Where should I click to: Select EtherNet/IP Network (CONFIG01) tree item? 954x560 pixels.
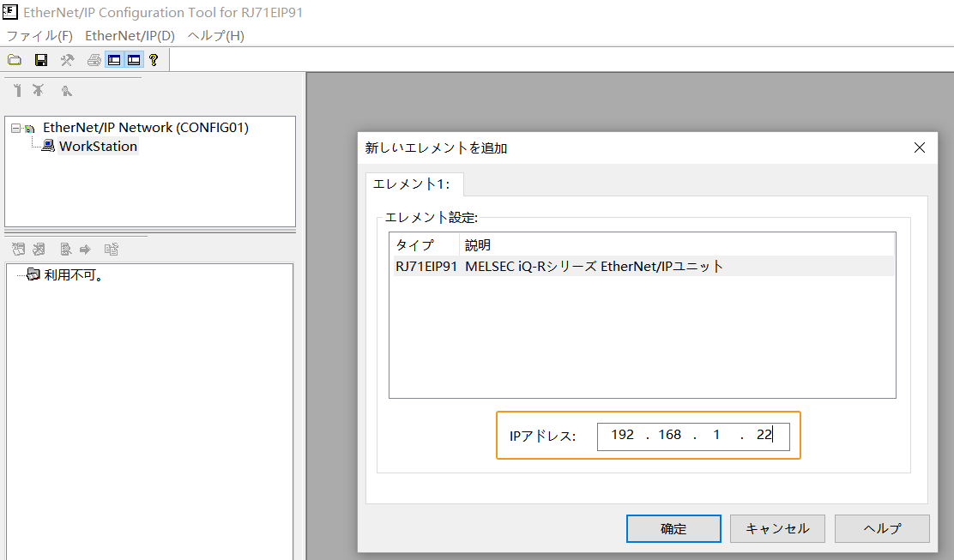[x=146, y=128]
